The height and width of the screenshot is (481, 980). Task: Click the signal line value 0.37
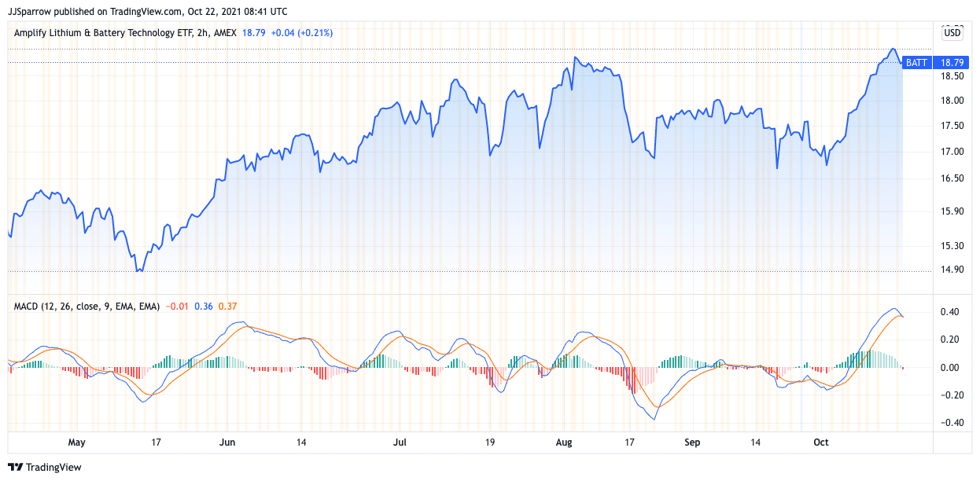click(x=227, y=306)
